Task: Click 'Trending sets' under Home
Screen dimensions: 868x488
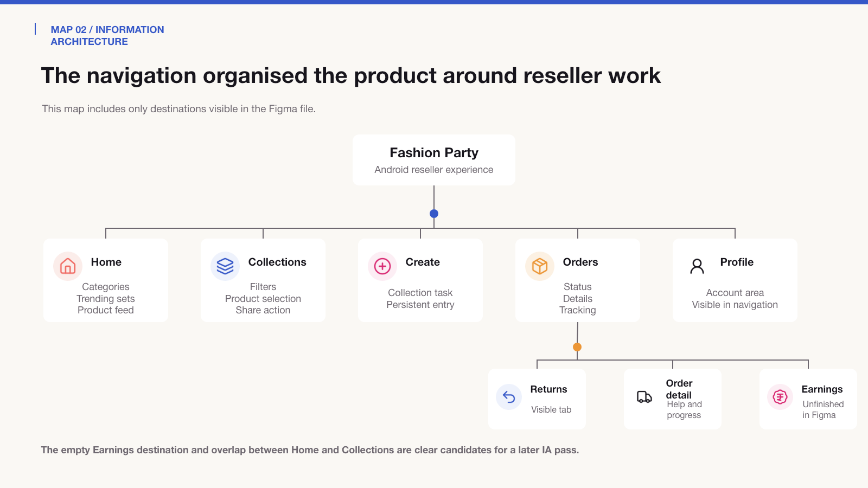Action: [x=106, y=299]
